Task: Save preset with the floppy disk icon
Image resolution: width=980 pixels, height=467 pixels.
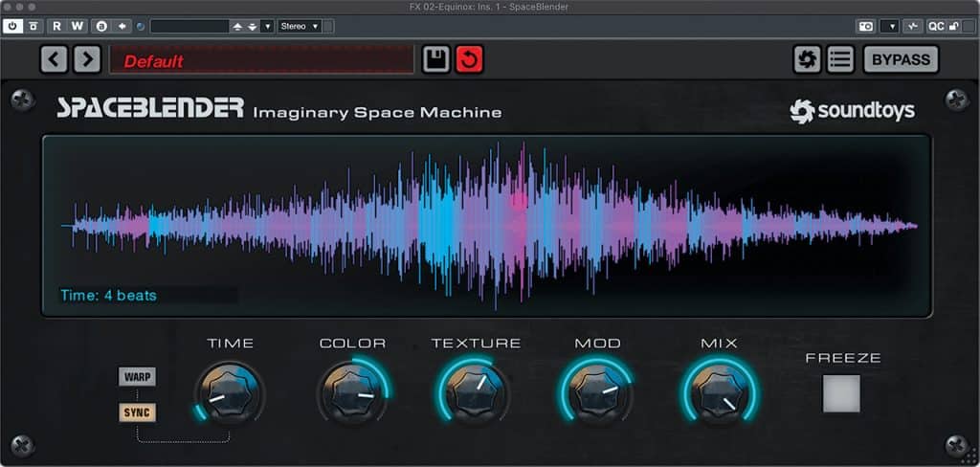Action: point(436,59)
